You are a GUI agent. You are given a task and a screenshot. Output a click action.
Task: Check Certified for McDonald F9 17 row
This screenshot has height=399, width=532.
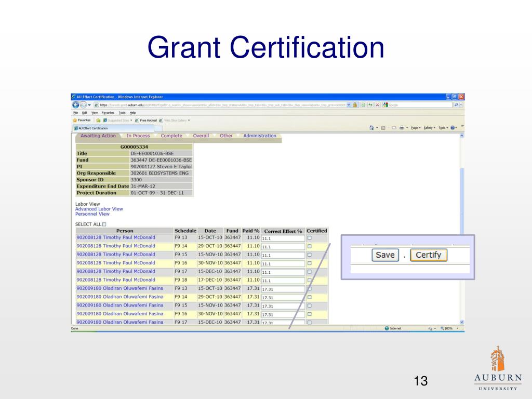coord(310,272)
